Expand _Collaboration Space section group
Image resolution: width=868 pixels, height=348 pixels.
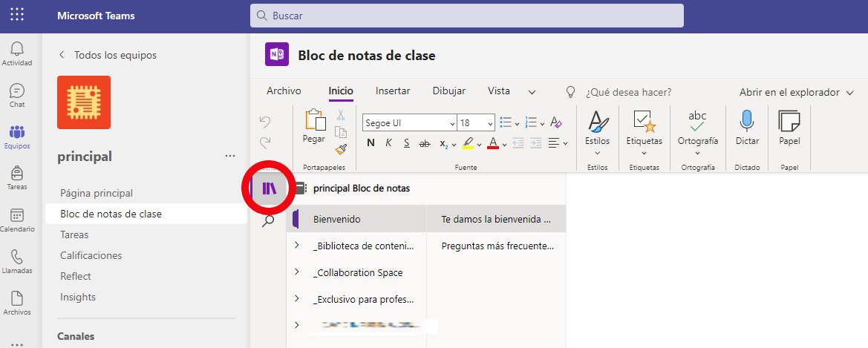click(297, 272)
